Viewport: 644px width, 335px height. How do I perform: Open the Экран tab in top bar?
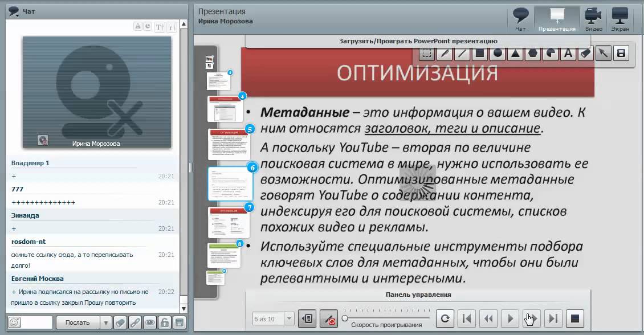[x=619, y=19]
